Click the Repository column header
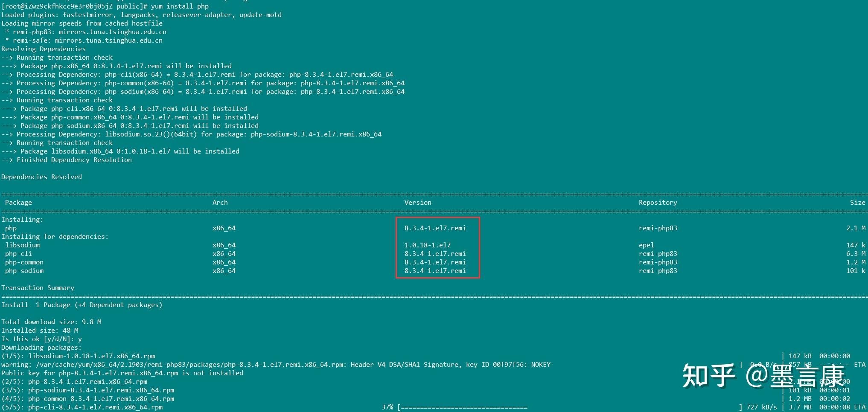868x412 pixels. [657, 202]
